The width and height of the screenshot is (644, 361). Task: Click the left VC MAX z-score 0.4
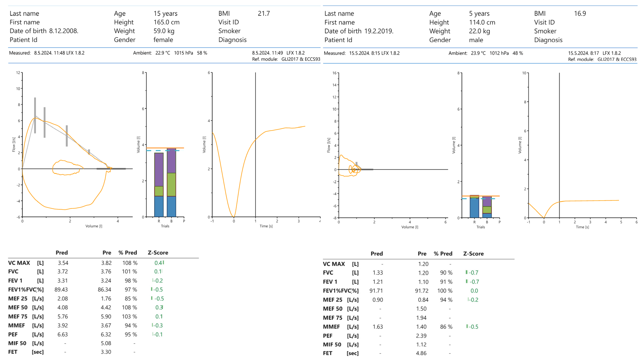point(158,263)
